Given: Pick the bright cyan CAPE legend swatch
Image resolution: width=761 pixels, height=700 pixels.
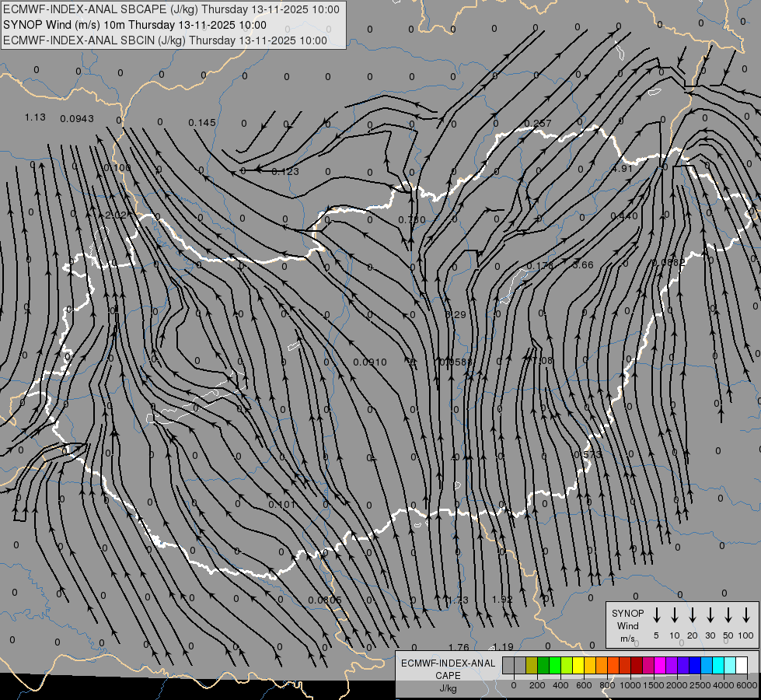Looking at the screenshot, I should click(x=718, y=665).
